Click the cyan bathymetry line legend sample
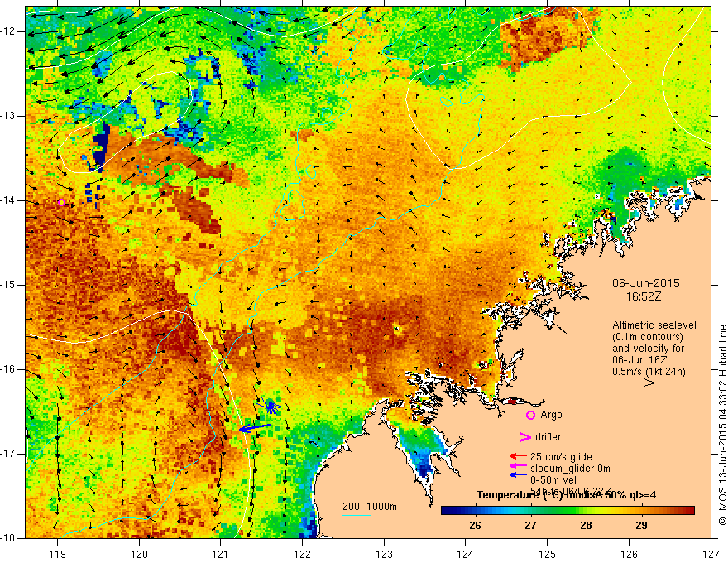 (x=356, y=516)
